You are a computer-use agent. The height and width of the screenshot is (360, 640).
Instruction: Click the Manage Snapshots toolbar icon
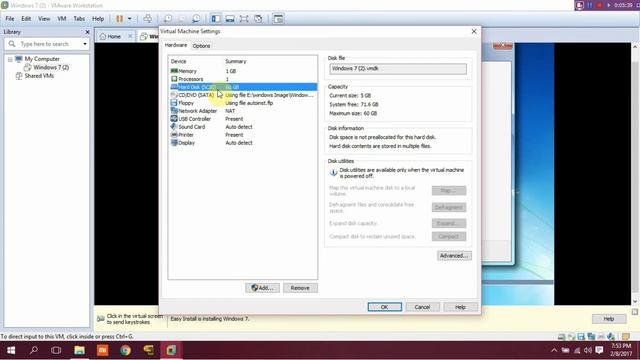[196, 19]
